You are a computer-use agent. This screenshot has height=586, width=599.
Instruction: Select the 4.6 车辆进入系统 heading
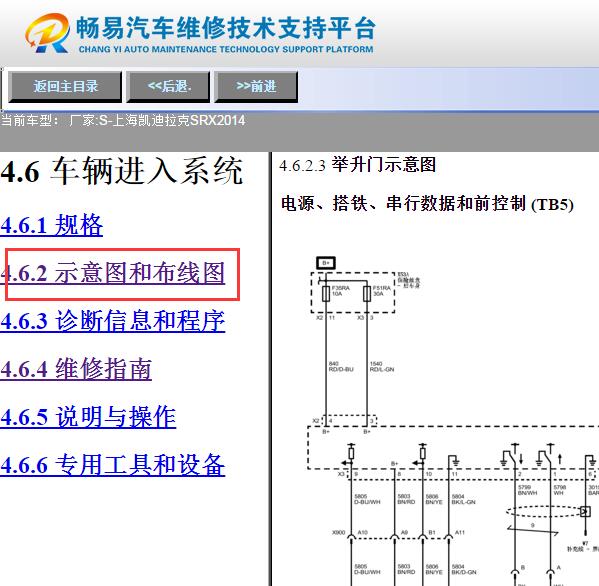[x=121, y=172]
